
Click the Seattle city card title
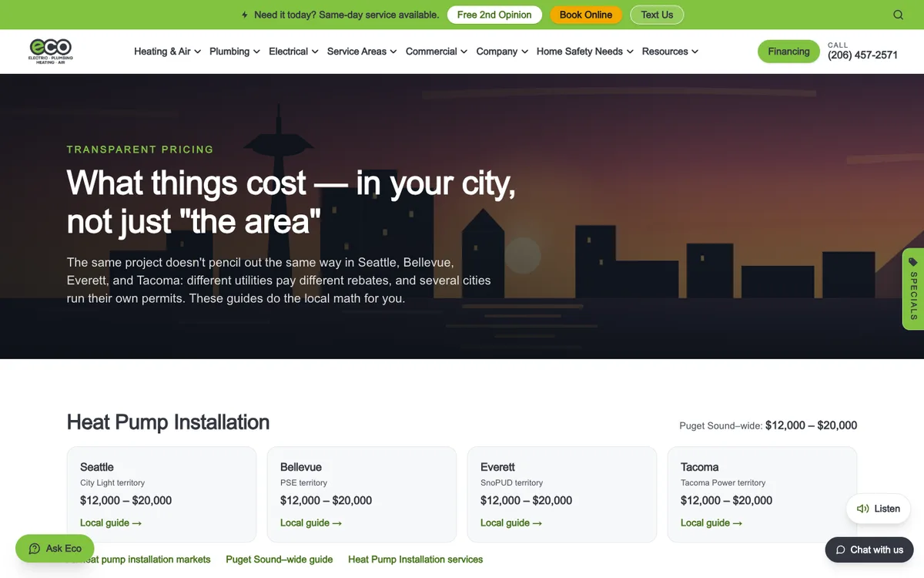97,467
